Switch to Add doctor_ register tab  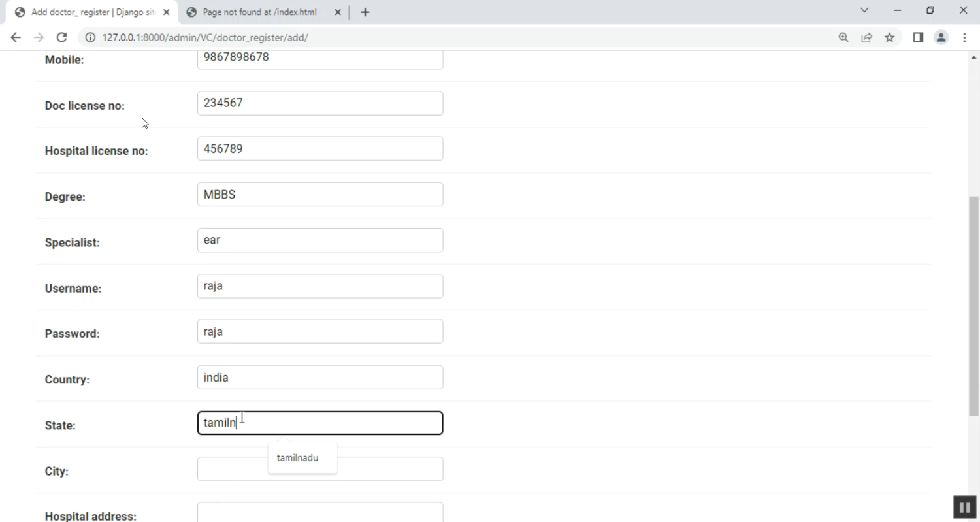[x=91, y=12]
